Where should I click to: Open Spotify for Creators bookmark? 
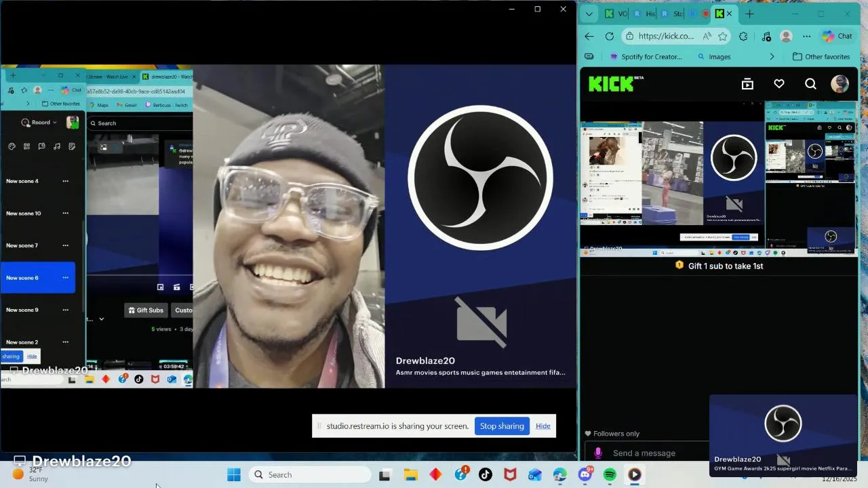coord(646,57)
